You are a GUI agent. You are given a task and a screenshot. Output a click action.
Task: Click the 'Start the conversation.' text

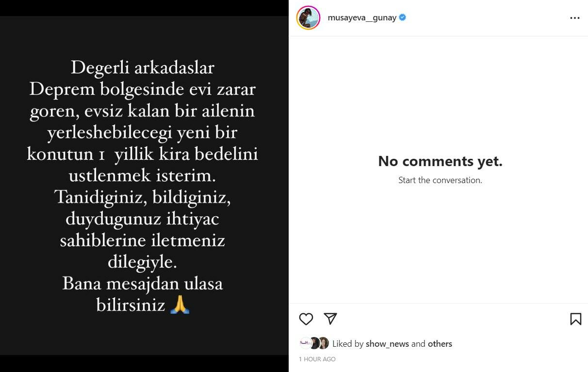tap(440, 180)
